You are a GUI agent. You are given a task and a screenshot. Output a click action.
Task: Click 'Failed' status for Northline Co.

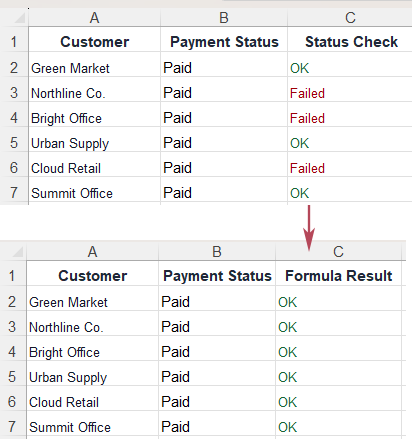[x=350, y=89]
